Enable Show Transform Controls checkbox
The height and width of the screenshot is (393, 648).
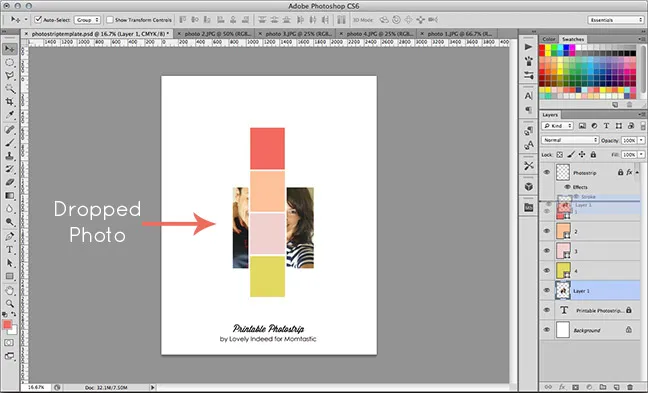[x=110, y=19]
